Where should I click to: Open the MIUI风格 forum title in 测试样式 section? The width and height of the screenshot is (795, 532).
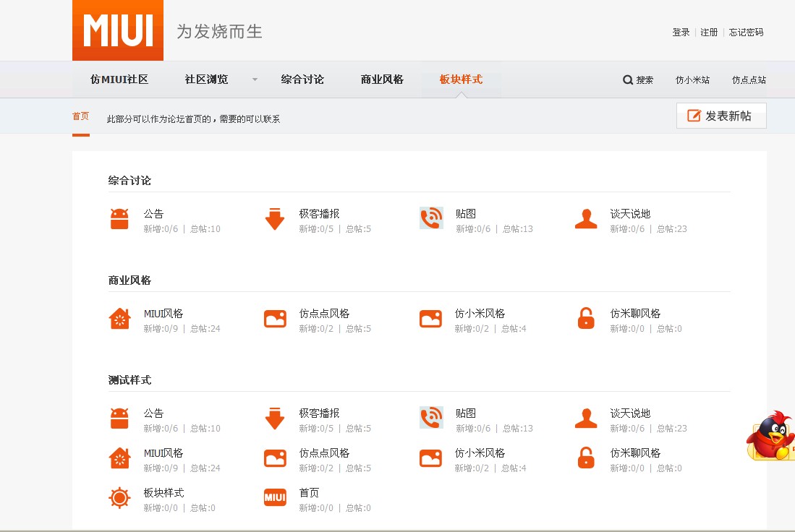point(163,453)
